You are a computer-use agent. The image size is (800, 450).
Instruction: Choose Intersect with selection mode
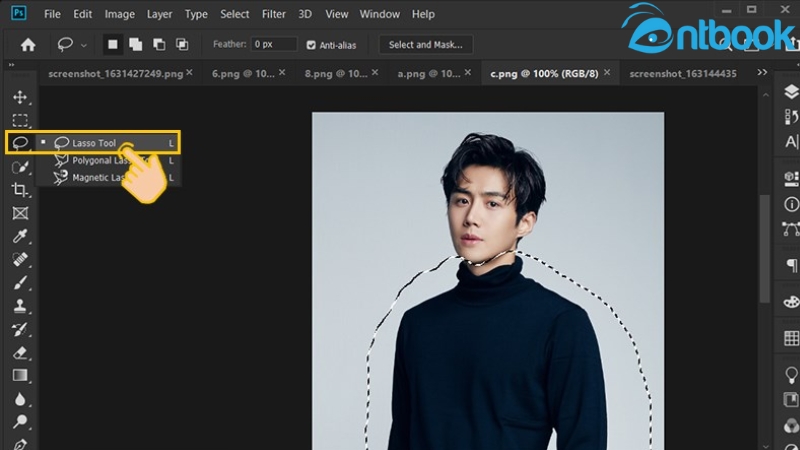(x=182, y=44)
